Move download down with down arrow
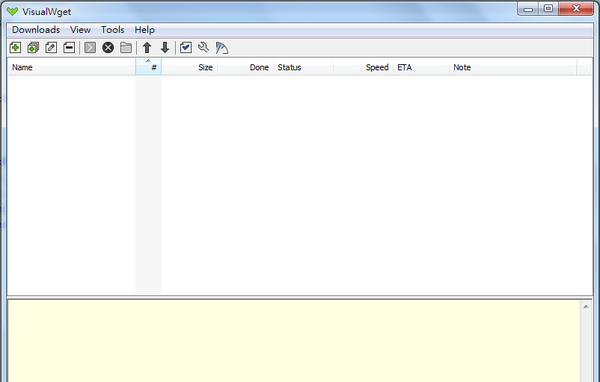The image size is (600, 382). (x=165, y=48)
